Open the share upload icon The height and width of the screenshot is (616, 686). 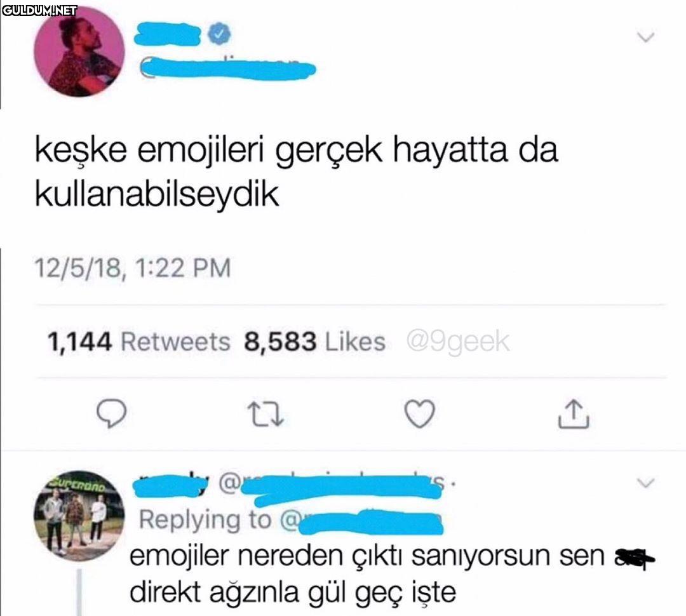[x=574, y=413]
